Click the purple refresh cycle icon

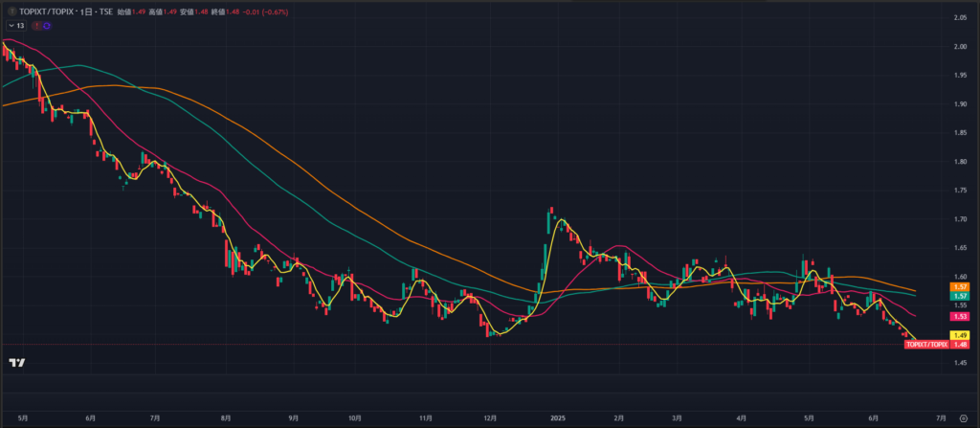[x=47, y=26]
